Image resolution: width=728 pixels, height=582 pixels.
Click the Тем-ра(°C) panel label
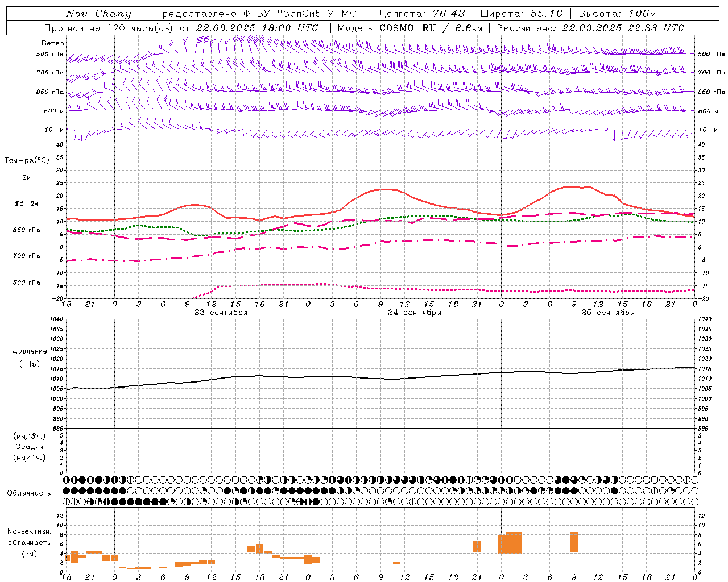(27, 161)
